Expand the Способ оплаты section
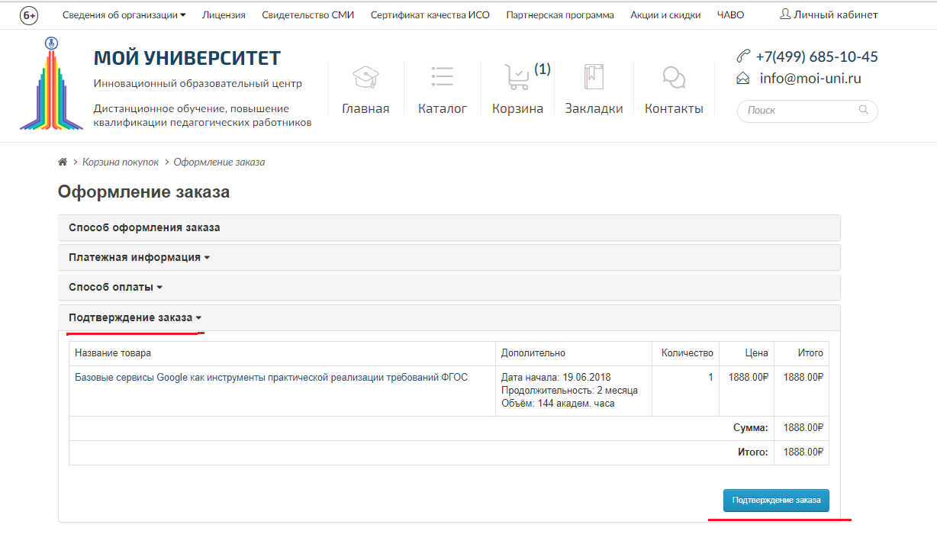937x560 pixels. click(115, 288)
